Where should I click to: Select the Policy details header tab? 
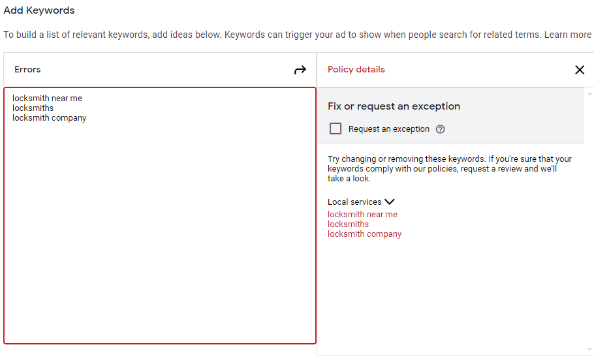[x=356, y=70]
